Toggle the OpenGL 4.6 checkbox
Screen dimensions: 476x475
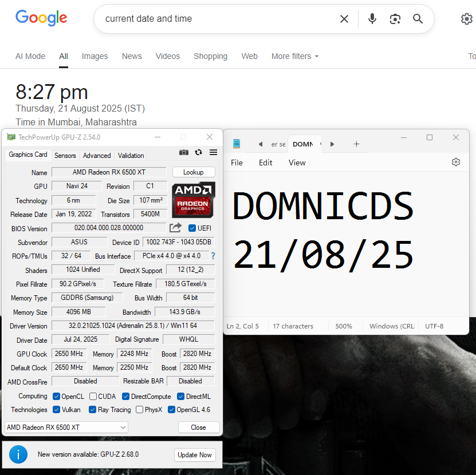(x=171, y=410)
